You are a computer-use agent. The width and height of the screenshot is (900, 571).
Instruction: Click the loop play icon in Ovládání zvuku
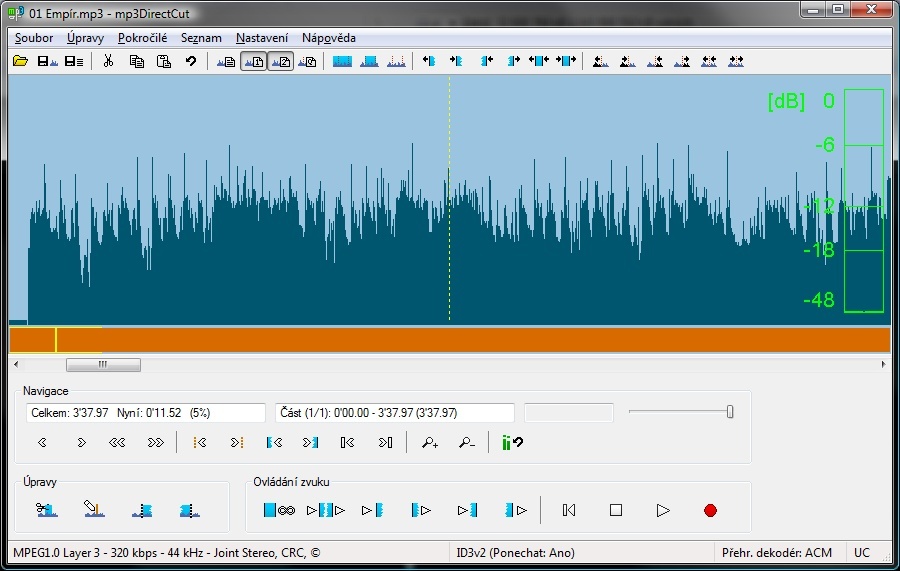tap(279, 510)
